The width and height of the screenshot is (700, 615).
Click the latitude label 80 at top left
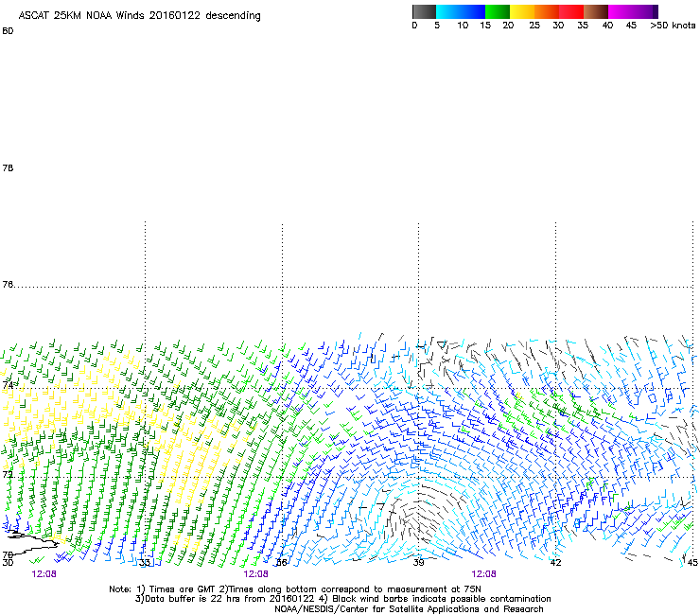8,31
